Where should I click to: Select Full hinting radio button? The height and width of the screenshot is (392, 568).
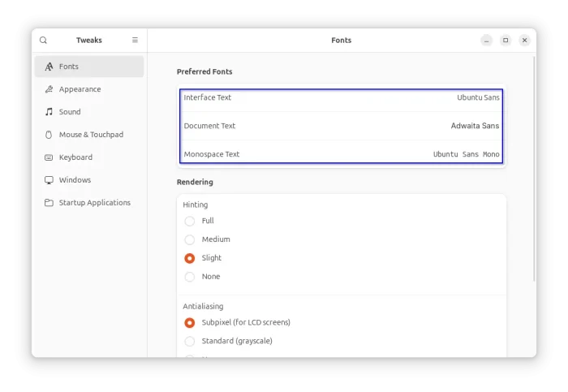pos(189,221)
